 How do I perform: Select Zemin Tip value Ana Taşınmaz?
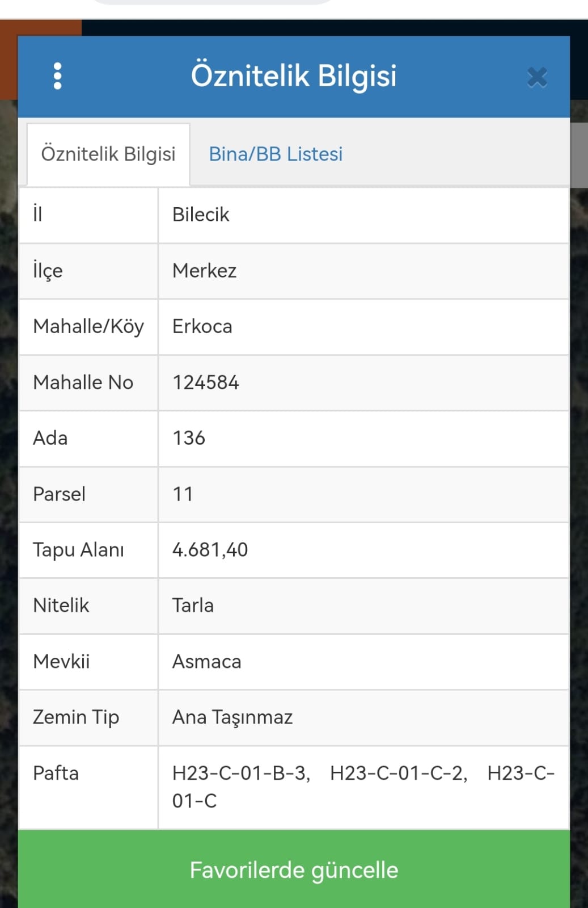tap(232, 717)
